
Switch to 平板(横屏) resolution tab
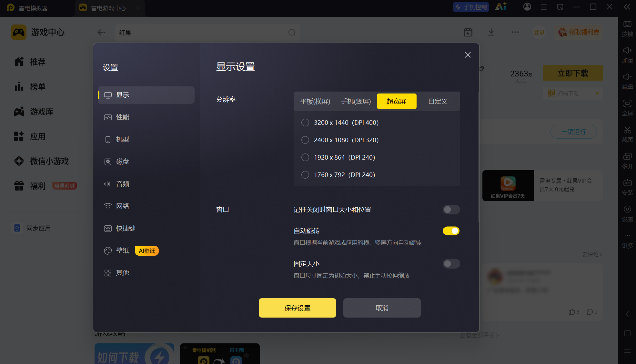click(x=315, y=101)
